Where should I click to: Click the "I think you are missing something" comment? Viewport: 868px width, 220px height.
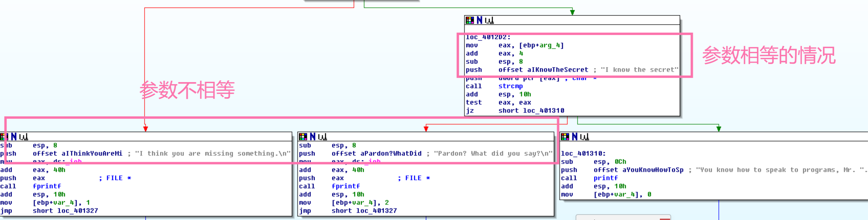(x=213, y=154)
